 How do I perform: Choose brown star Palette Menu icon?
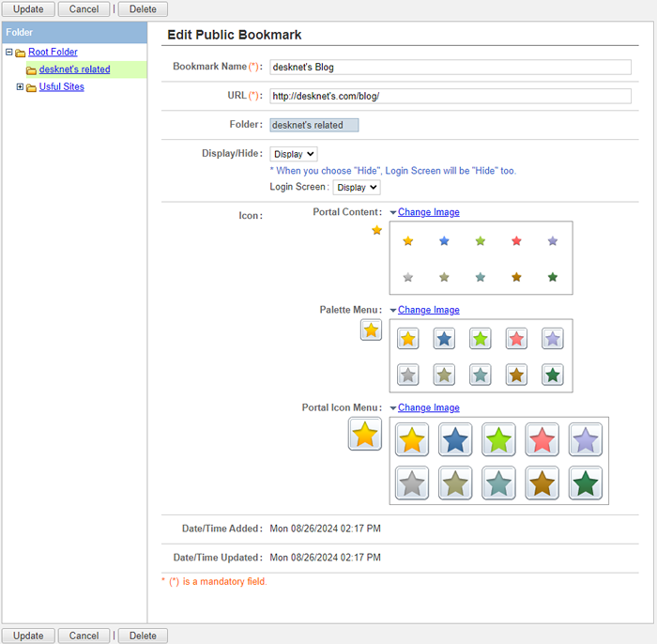point(516,375)
